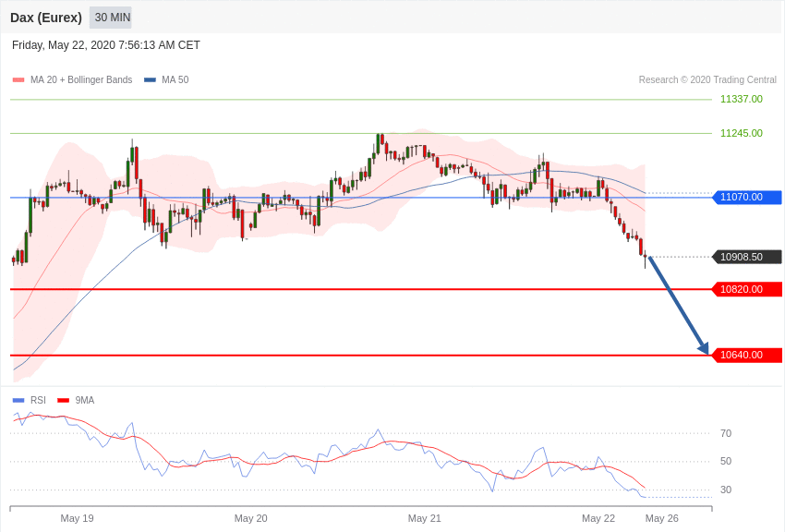The height and width of the screenshot is (532, 785).
Task: Toggle the 9MA legend entry
Action: point(76,400)
